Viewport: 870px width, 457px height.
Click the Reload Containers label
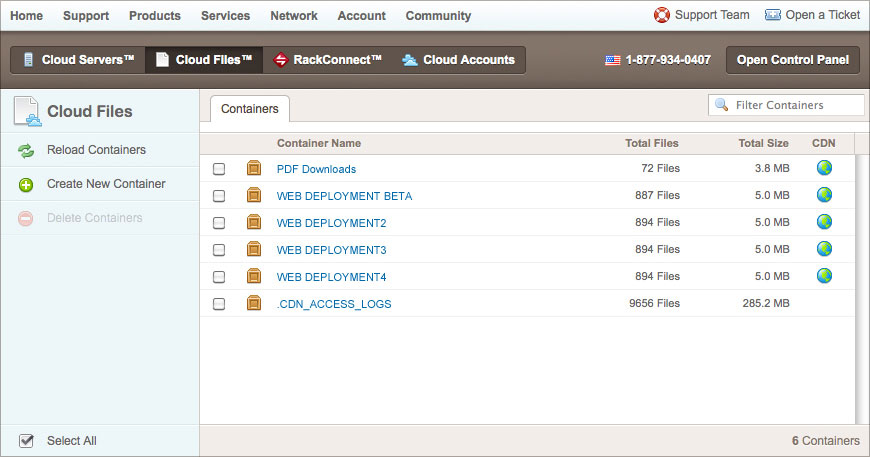[x=97, y=150]
